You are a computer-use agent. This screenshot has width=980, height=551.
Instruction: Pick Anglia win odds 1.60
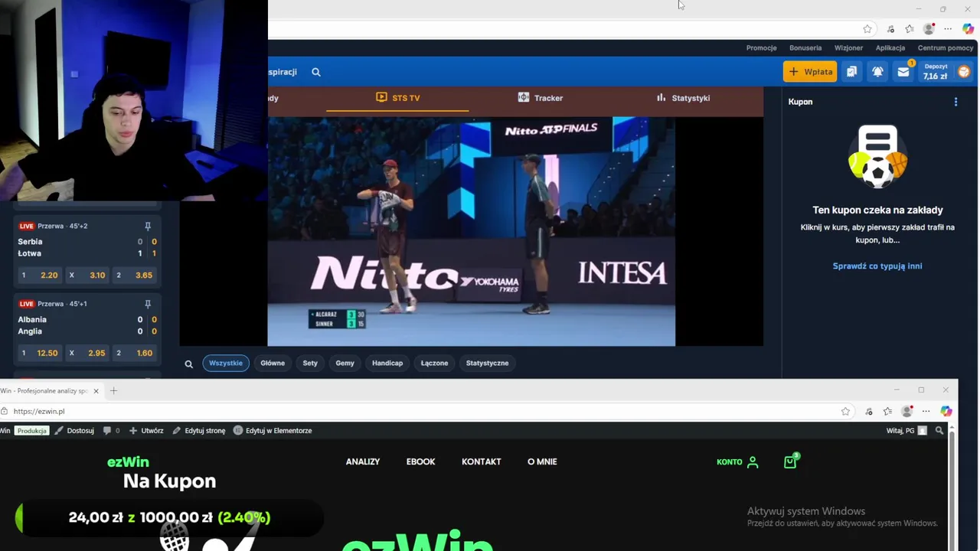pyautogui.click(x=135, y=353)
